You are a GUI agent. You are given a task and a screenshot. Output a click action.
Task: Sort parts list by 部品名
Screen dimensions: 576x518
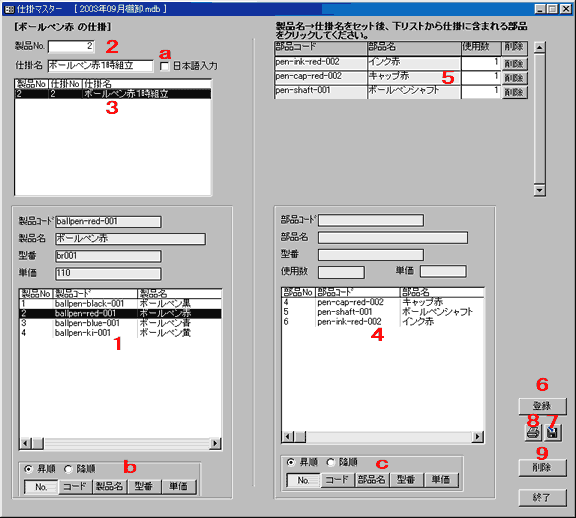(371, 480)
